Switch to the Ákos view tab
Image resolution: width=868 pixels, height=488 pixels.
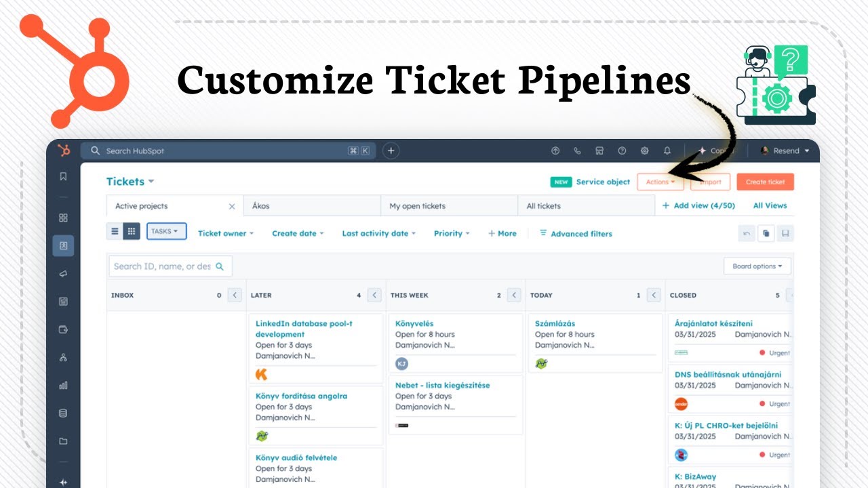click(312, 206)
